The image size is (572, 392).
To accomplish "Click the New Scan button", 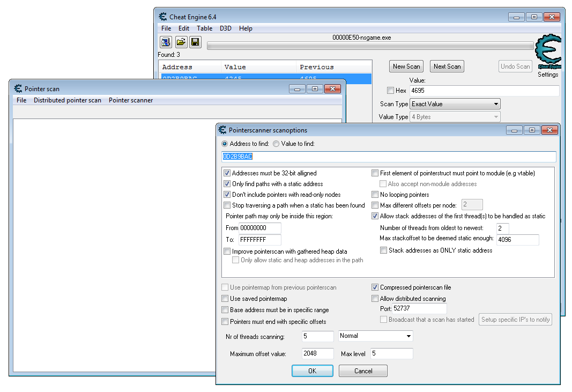I will pos(406,66).
